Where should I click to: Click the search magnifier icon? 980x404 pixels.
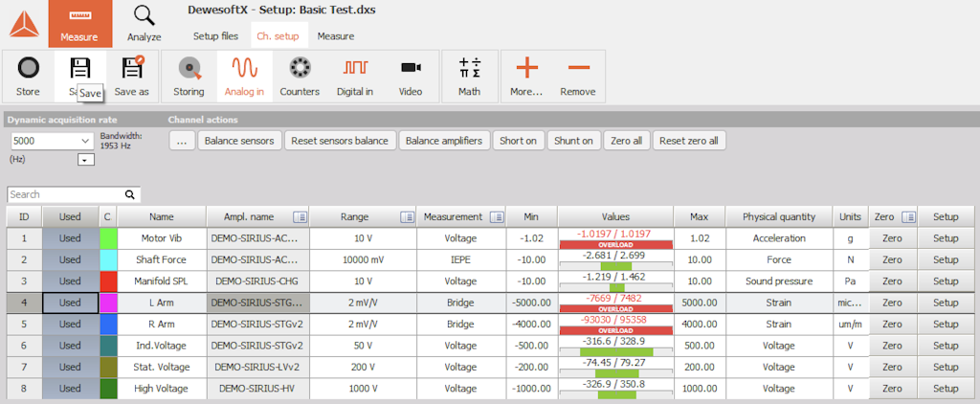pyautogui.click(x=130, y=194)
